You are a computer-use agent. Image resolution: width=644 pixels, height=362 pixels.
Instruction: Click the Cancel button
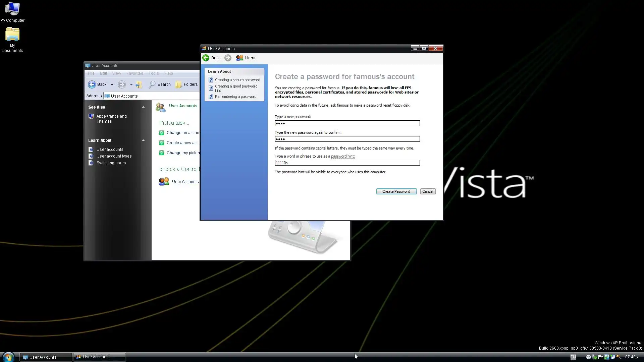[427, 191]
